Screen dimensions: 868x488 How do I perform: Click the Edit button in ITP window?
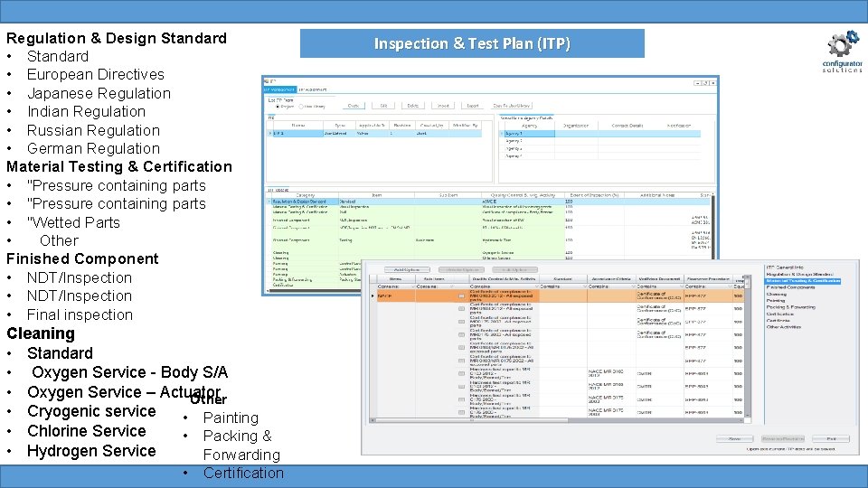(383, 106)
